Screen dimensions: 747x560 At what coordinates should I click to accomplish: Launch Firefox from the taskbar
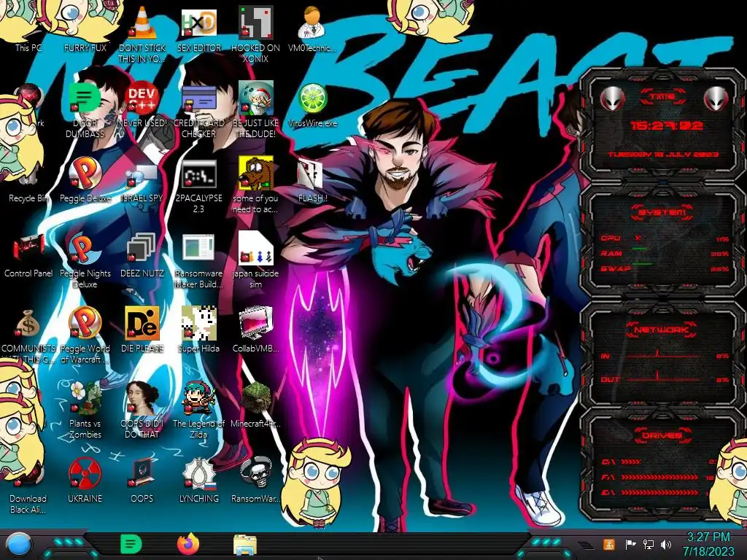(x=188, y=544)
